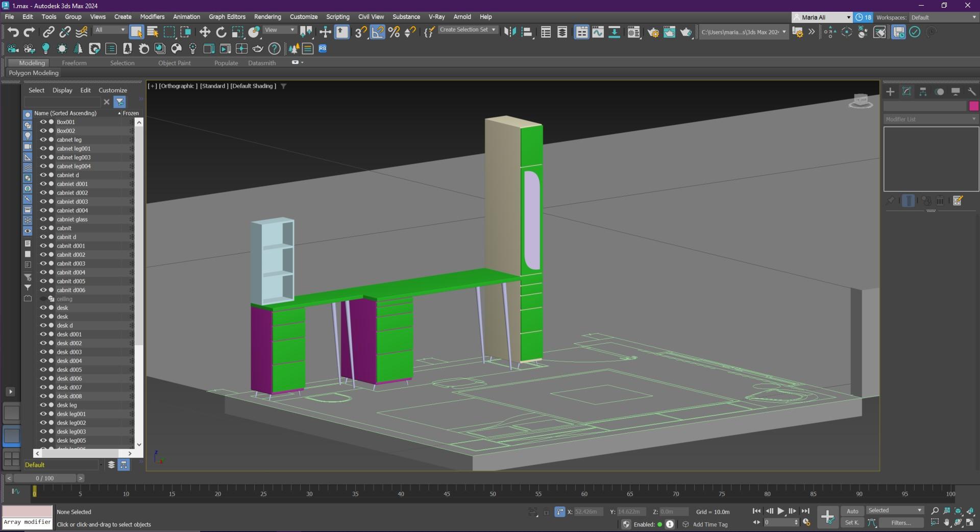980x532 pixels.
Task: Click the scene explorer search field
Action: click(63, 102)
